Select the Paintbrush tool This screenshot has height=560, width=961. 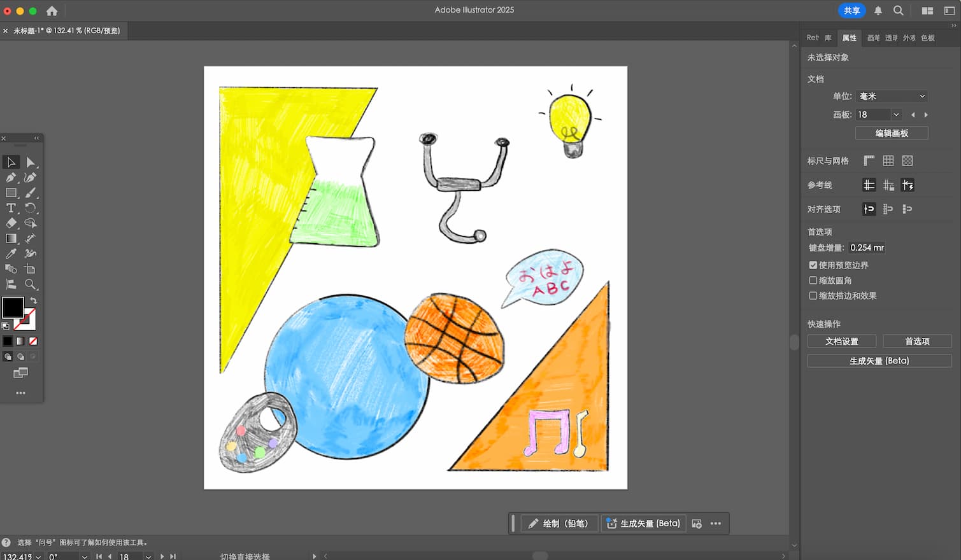[x=31, y=192]
